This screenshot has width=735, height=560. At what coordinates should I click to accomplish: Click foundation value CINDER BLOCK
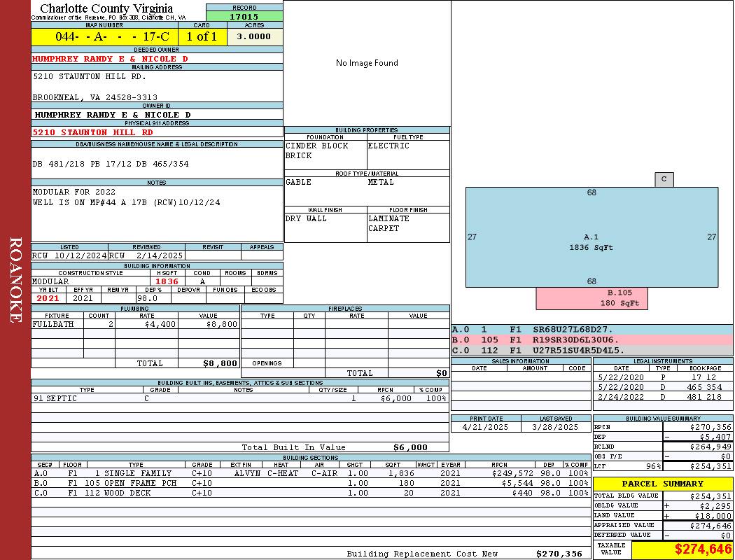click(317, 146)
